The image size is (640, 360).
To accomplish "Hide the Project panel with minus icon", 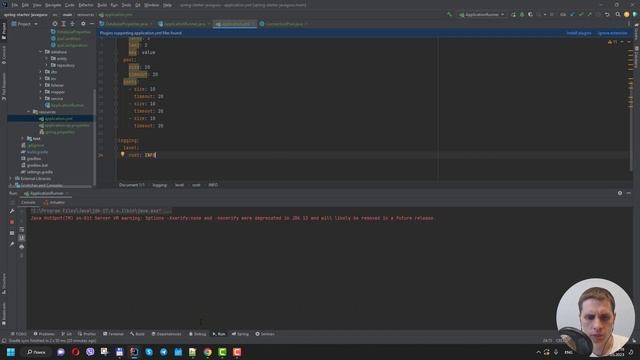I will 91,24.
